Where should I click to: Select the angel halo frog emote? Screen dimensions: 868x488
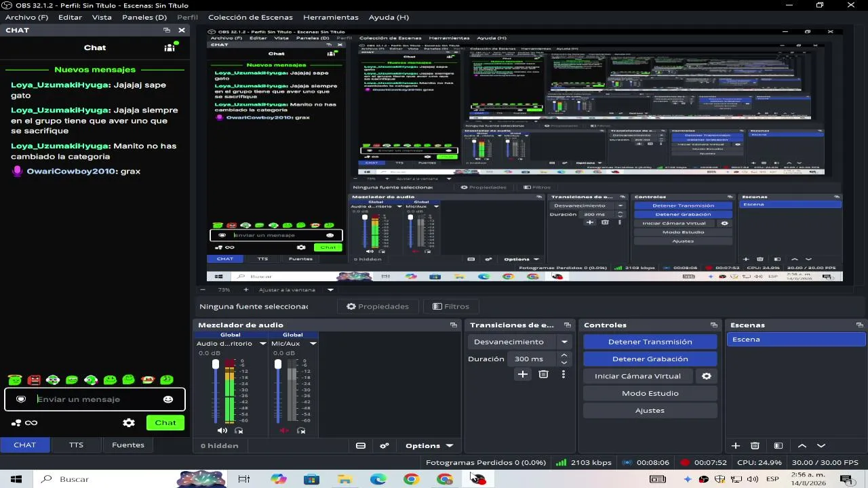(x=15, y=380)
